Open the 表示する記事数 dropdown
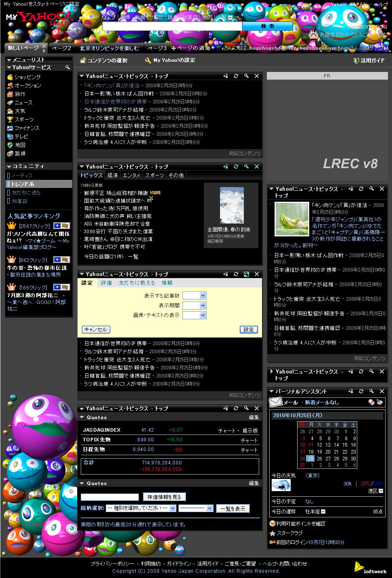Screen dimensions: 392x578 [195, 295]
